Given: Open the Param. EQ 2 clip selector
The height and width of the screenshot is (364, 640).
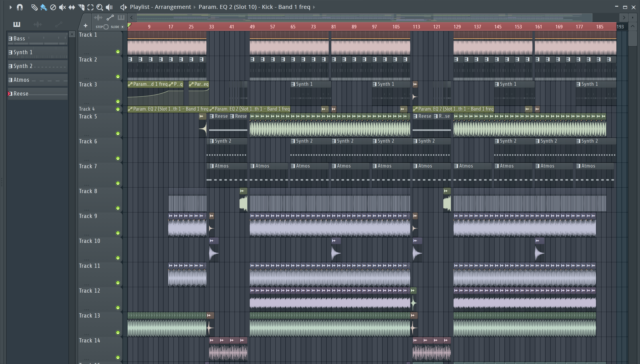Looking at the screenshot, I should click(254, 7).
